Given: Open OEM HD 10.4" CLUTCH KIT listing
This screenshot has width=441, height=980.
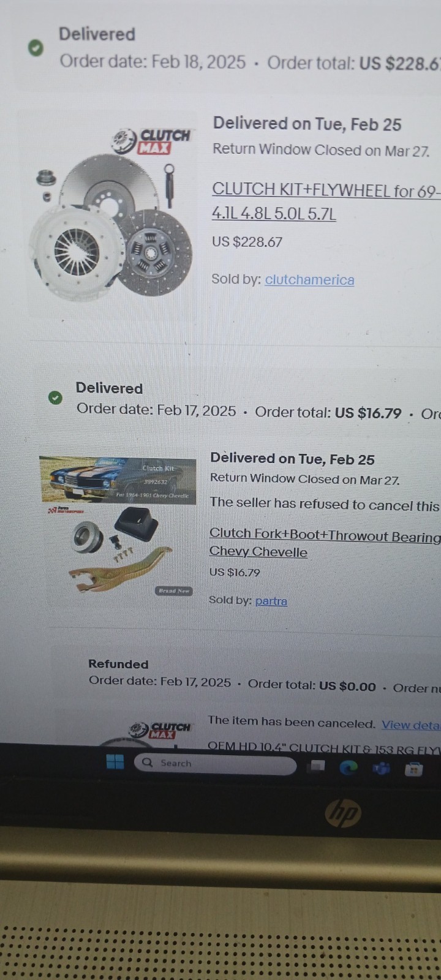Looking at the screenshot, I should 325,748.
